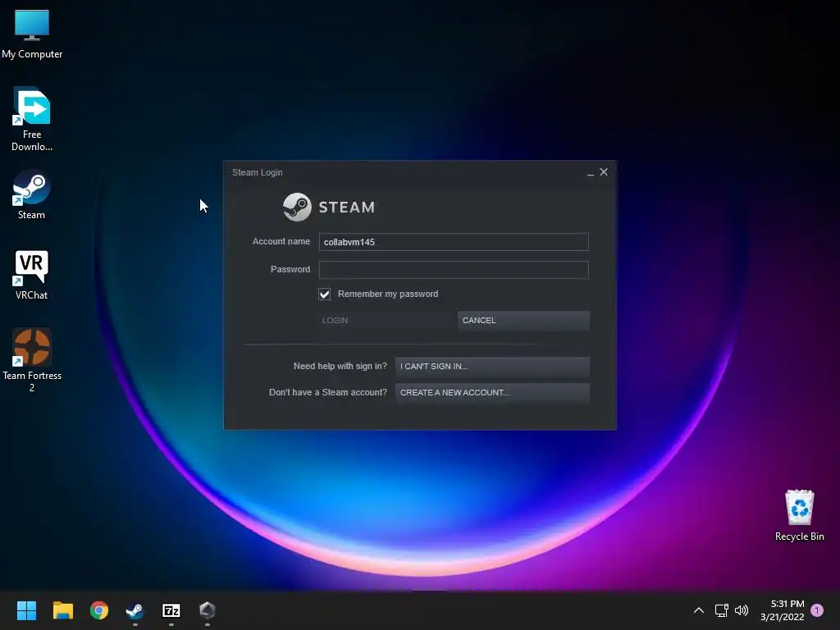Open the My Computer desktop icon
Screen dimensions: 840x630
(32, 34)
